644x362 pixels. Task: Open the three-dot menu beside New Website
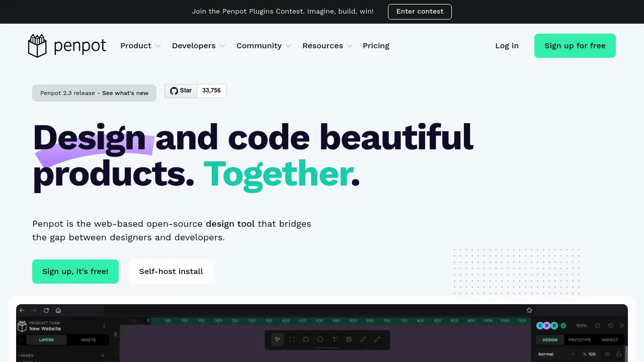104,326
